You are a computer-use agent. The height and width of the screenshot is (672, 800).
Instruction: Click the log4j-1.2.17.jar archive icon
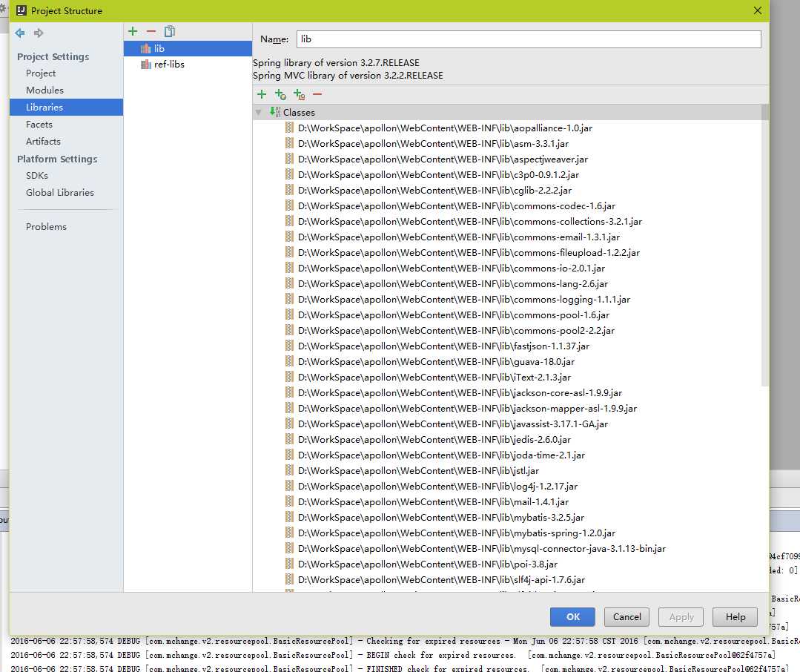pyautogui.click(x=289, y=486)
